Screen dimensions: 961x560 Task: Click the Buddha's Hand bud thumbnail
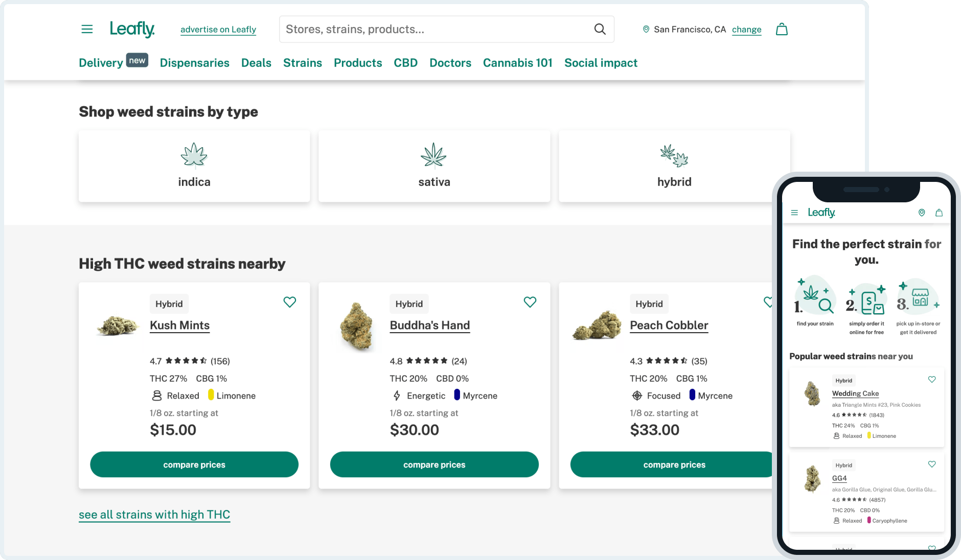coord(357,326)
